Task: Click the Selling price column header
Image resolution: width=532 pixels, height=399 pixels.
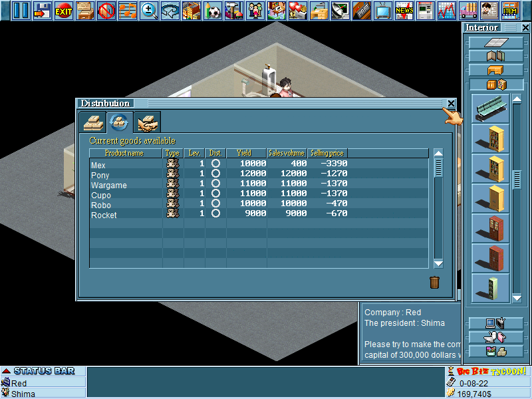Action: (x=327, y=153)
